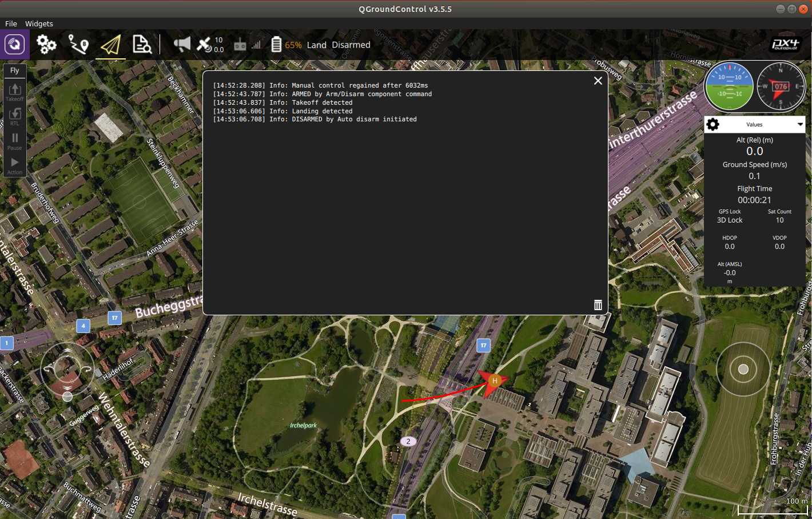Close the vehicle messages popup
Screen dimensions: 812x519
point(598,81)
